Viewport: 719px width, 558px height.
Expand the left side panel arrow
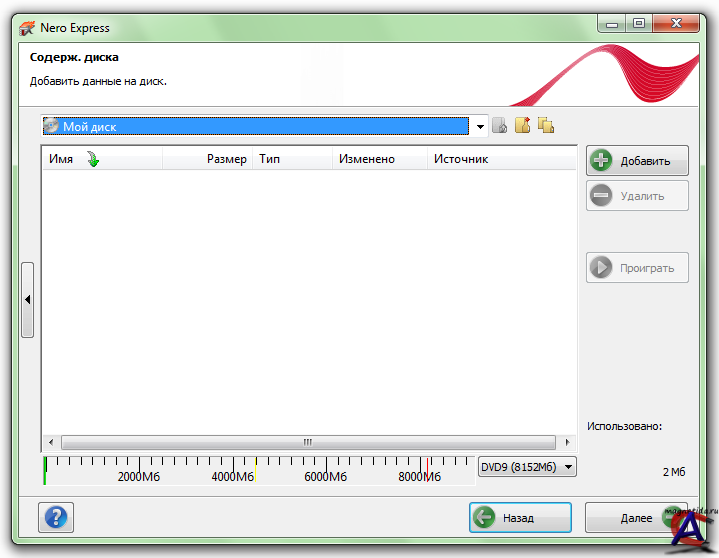pyautogui.click(x=27, y=299)
